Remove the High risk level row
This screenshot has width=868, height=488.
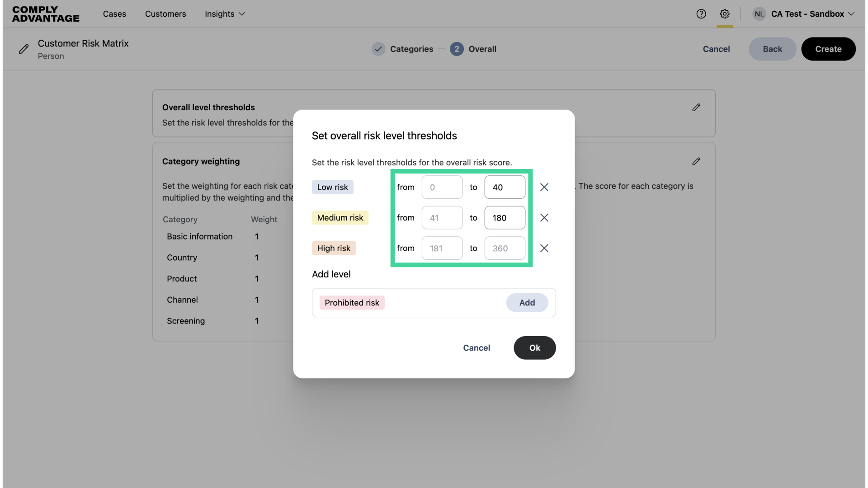click(x=544, y=248)
